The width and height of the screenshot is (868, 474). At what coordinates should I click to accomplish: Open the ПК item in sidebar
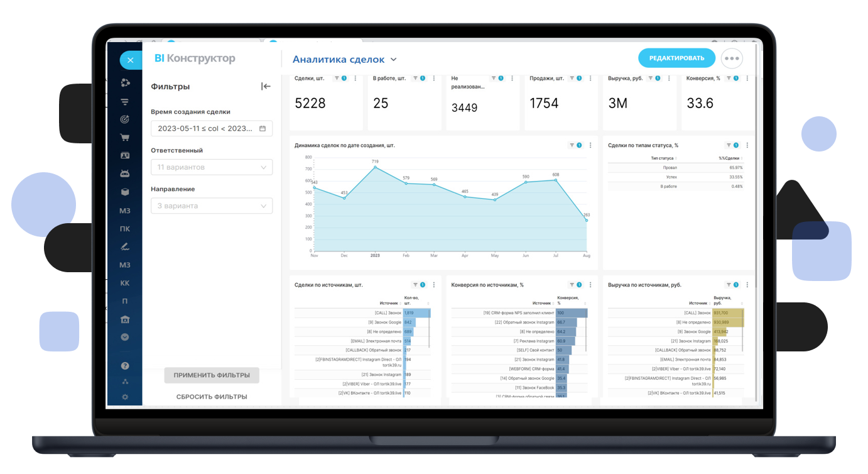click(x=125, y=229)
